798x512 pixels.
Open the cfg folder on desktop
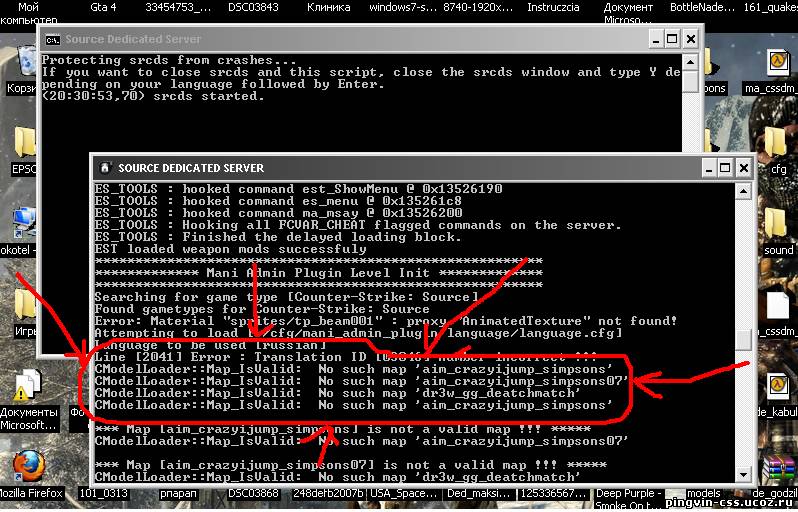[x=775, y=142]
